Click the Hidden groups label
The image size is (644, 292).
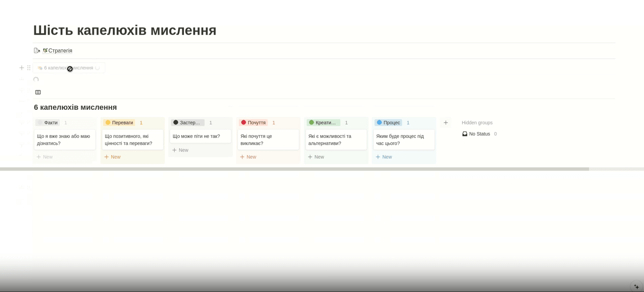pyautogui.click(x=477, y=123)
